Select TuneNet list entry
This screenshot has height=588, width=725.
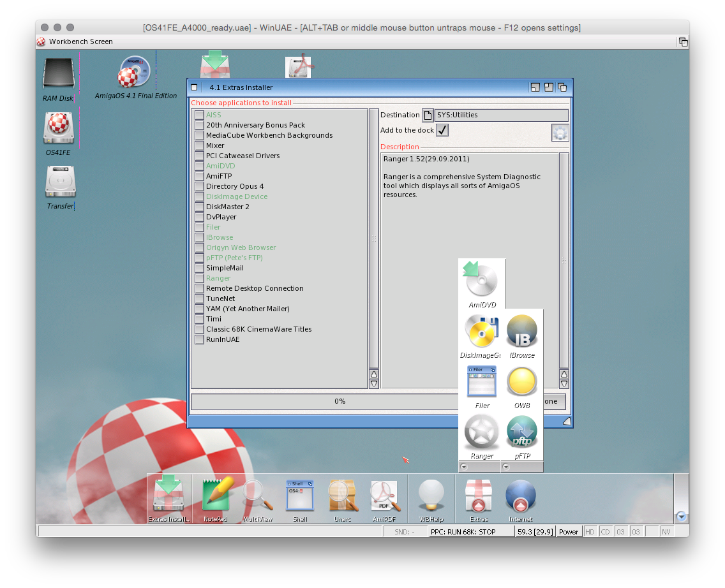tap(220, 298)
